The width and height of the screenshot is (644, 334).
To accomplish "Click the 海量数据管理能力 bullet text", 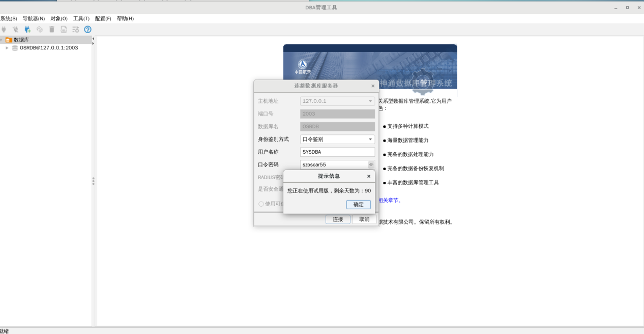I will click(408, 140).
